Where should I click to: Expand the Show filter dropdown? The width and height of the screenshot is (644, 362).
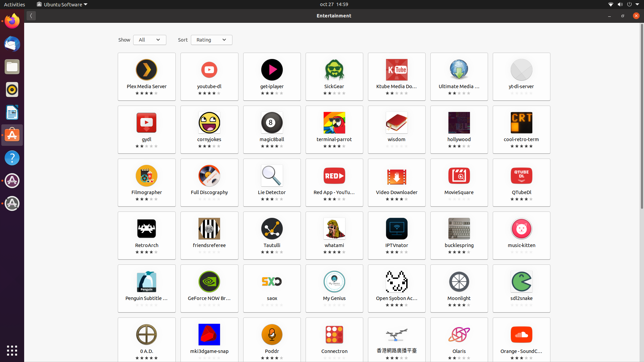click(150, 40)
